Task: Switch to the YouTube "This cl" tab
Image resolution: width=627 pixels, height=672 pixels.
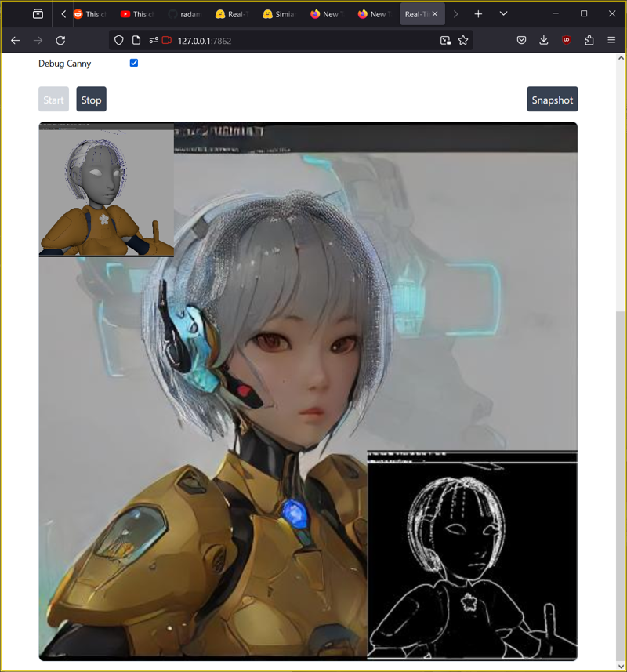Action: pyautogui.click(x=139, y=14)
